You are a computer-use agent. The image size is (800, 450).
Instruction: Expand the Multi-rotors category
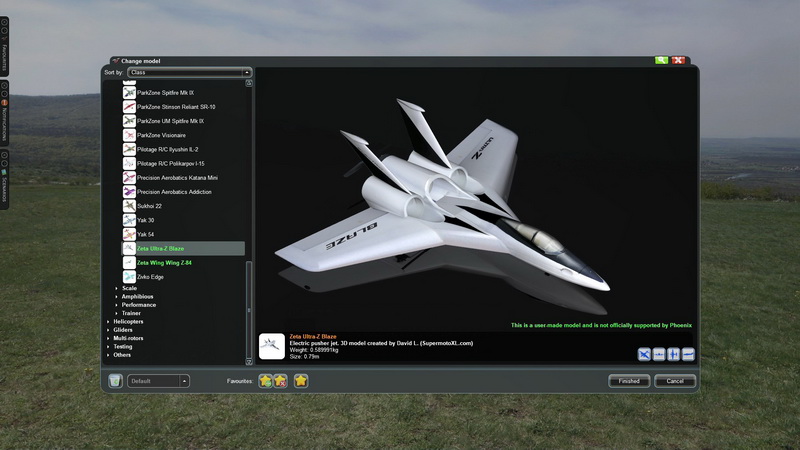tap(109, 338)
